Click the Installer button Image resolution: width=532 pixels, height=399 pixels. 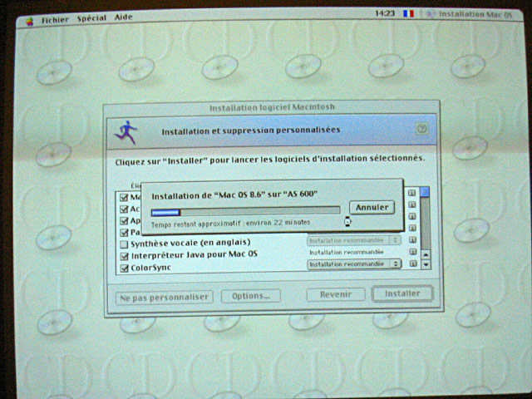pos(402,293)
